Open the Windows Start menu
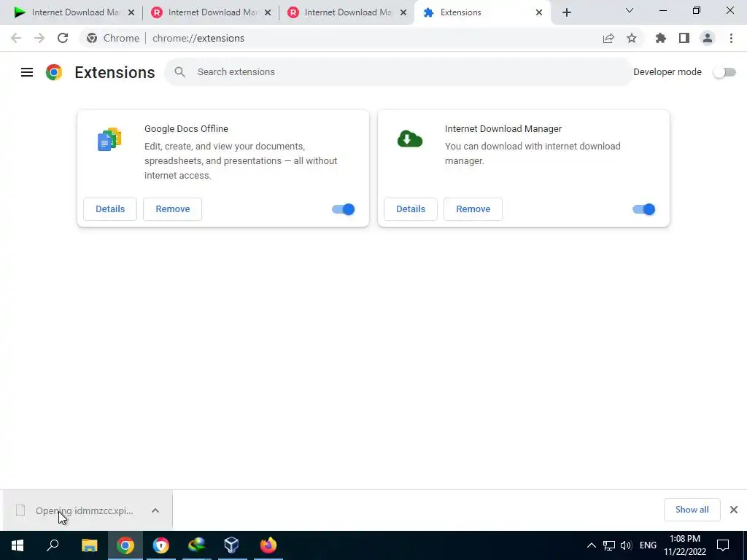 pyautogui.click(x=18, y=545)
